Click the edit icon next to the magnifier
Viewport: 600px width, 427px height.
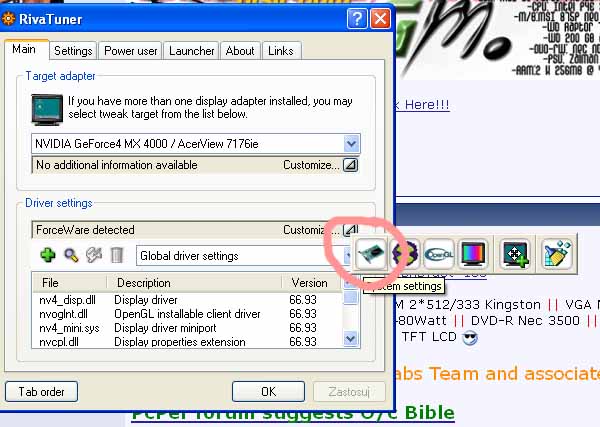click(x=94, y=255)
